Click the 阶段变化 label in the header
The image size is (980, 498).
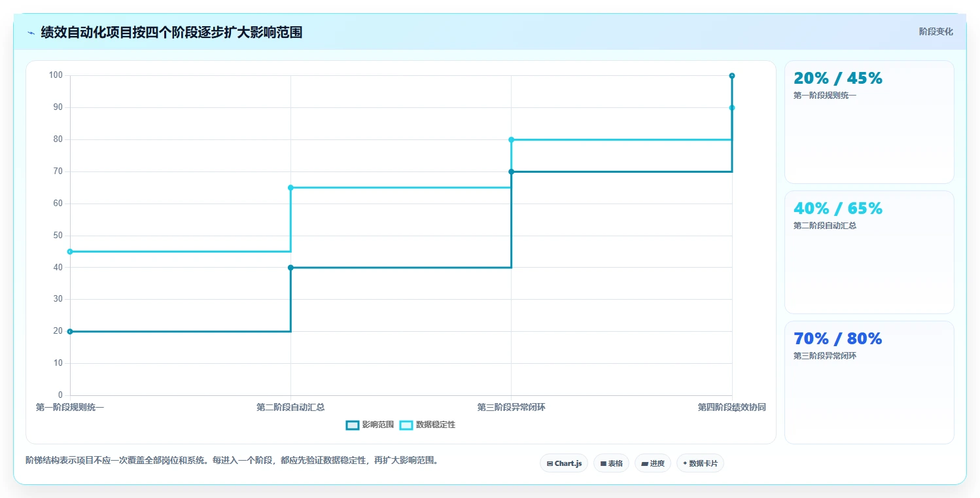(936, 32)
